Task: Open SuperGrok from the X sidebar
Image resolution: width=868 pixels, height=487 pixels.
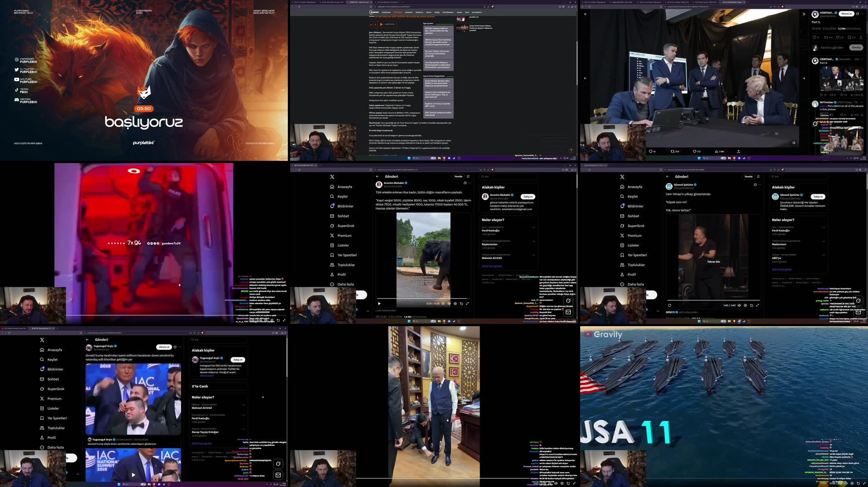Action: pyautogui.click(x=345, y=226)
